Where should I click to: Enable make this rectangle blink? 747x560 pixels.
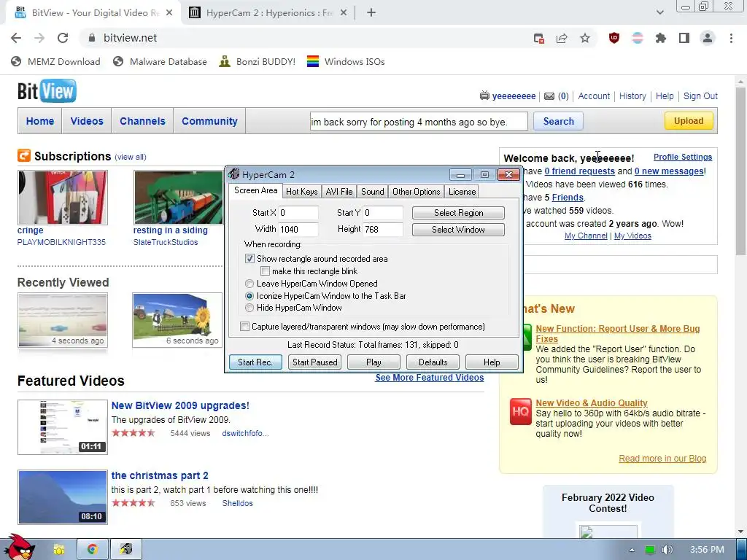click(265, 271)
